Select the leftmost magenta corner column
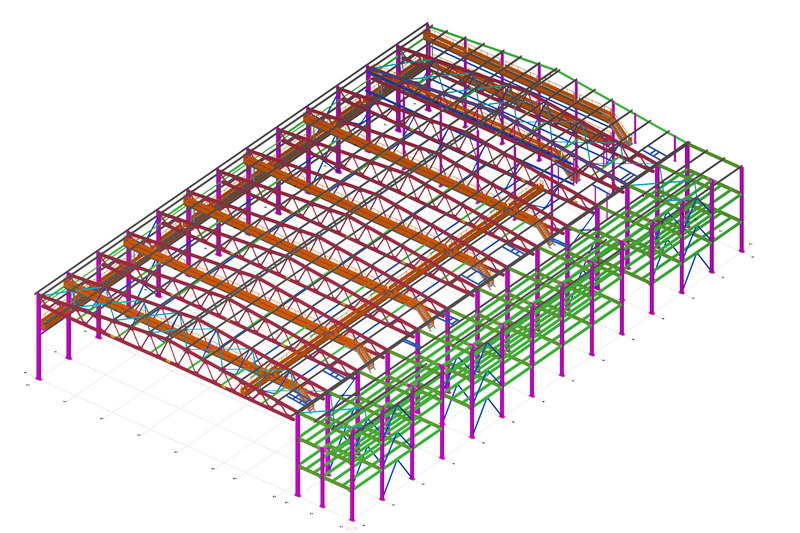The width and height of the screenshot is (800, 533). pyautogui.click(x=39, y=340)
